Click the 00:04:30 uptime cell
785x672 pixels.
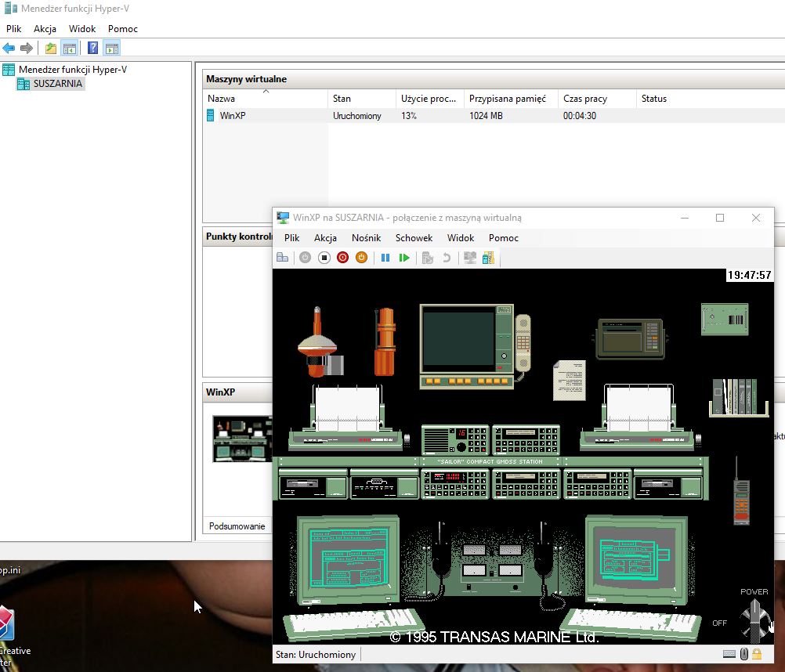[x=579, y=116]
